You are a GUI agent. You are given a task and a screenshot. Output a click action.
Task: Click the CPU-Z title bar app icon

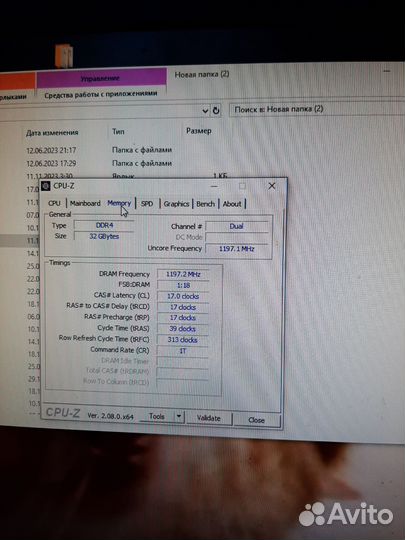(45, 186)
